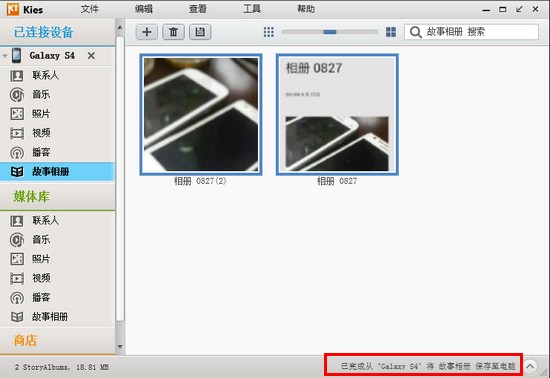Click the 2 StoryAlbums status text
This screenshot has width=550, height=378.
(62, 367)
